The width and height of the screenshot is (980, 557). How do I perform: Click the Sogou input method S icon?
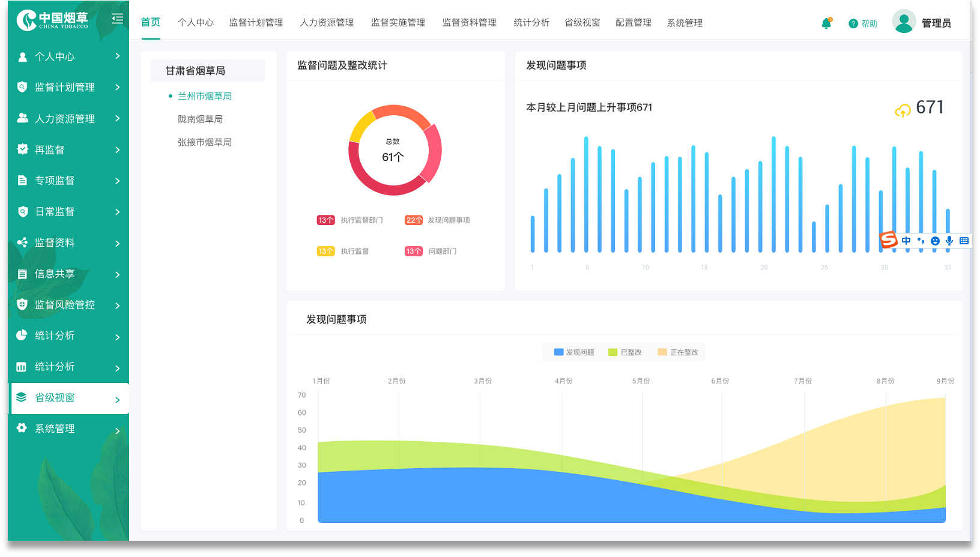tap(888, 240)
